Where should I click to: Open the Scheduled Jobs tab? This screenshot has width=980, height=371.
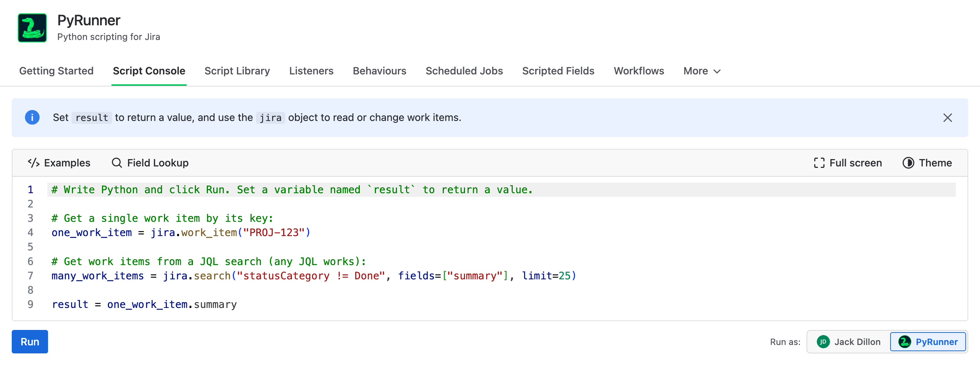(464, 71)
